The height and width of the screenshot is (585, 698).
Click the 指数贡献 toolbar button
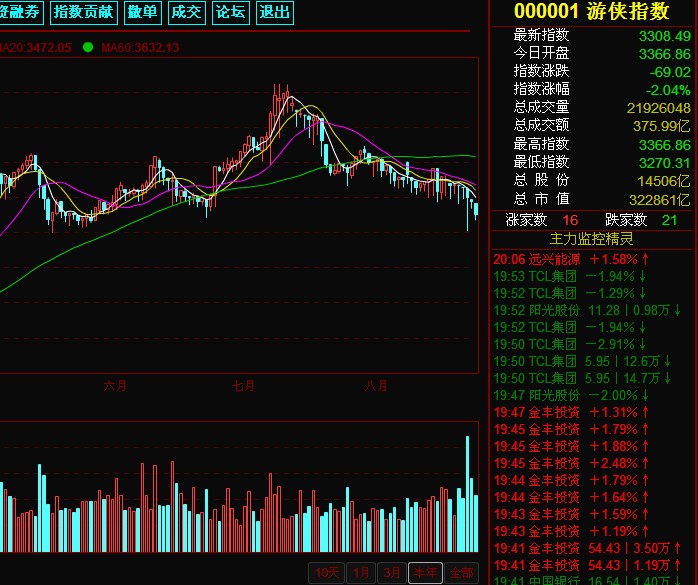(84, 12)
